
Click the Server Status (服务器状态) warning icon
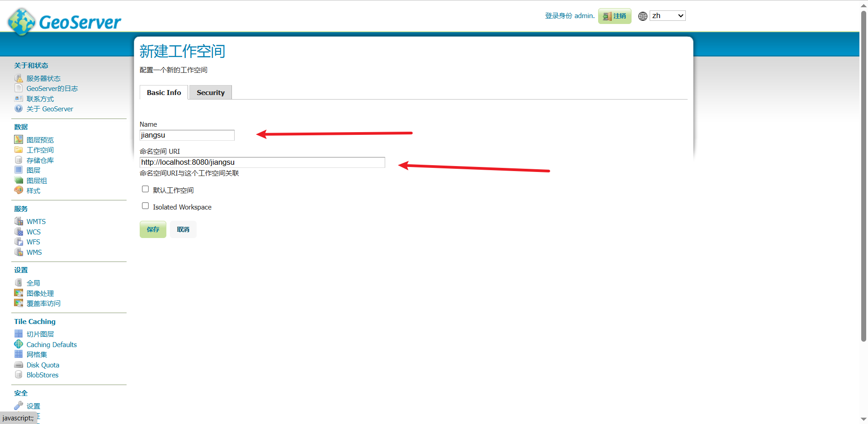click(19, 78)
